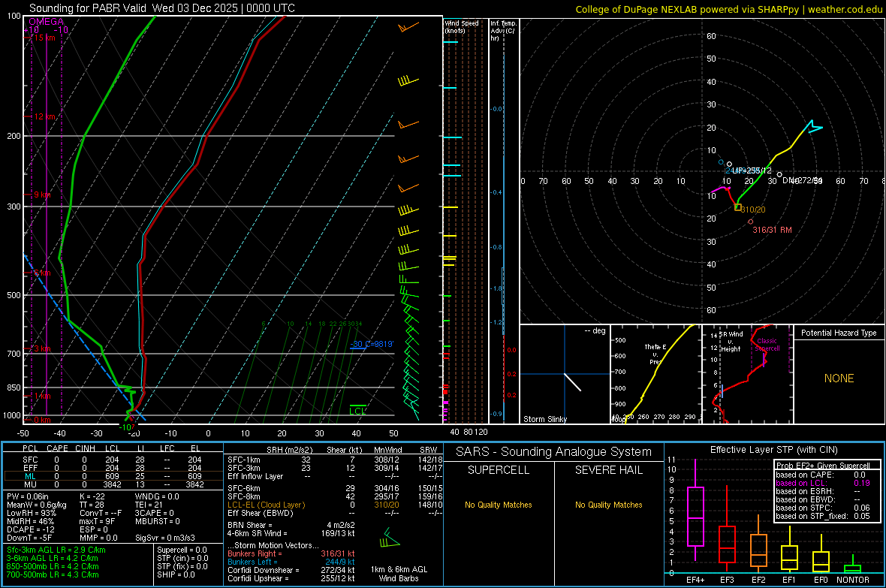Click the magenta 'OMEGA' label
Viewport: 886px width, 588px height.
[46, 22]
